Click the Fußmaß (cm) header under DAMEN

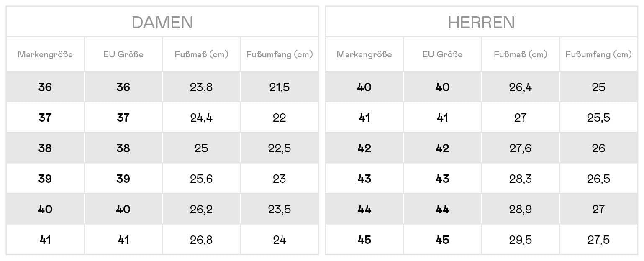point(201,54)
